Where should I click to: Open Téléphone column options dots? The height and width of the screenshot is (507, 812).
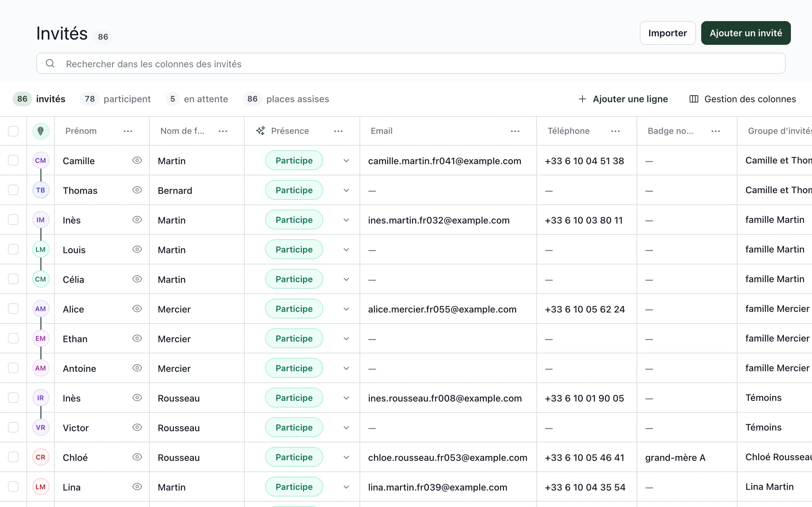tap(615, 131)
